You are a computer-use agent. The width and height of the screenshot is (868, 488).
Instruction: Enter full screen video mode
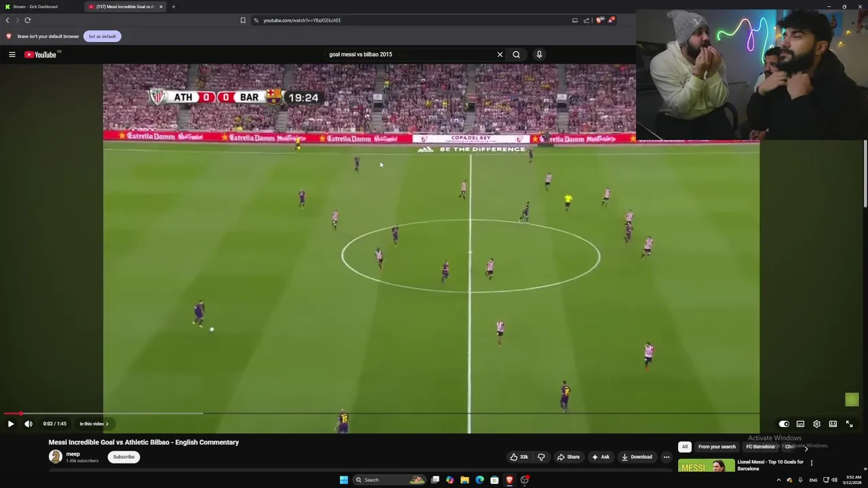[x=849, y=424]
